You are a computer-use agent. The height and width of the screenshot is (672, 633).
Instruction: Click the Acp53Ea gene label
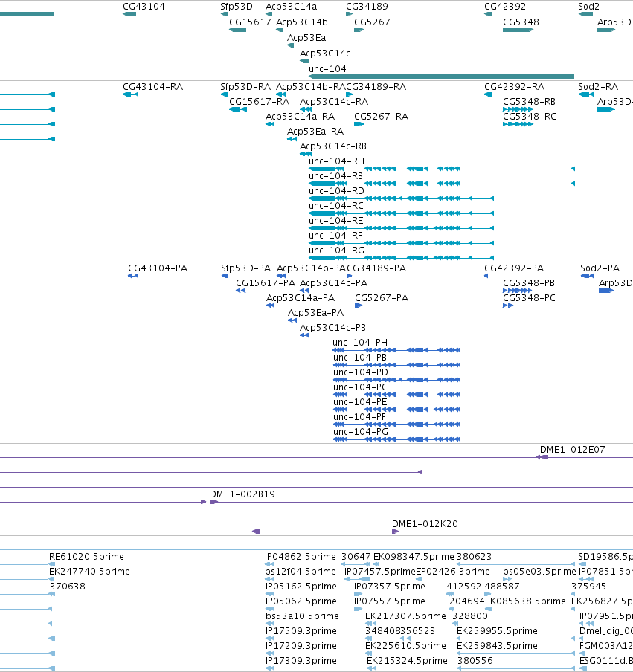click(x=306, y=38)
